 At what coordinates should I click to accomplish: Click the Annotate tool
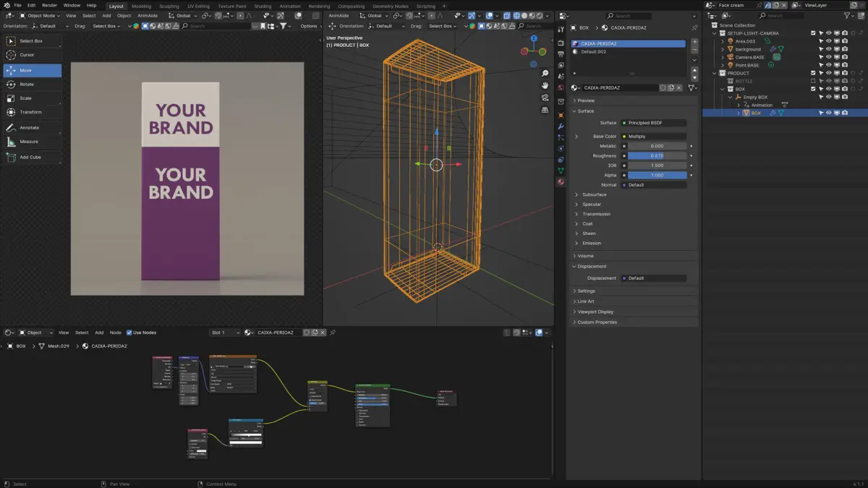tap(30, 128)
